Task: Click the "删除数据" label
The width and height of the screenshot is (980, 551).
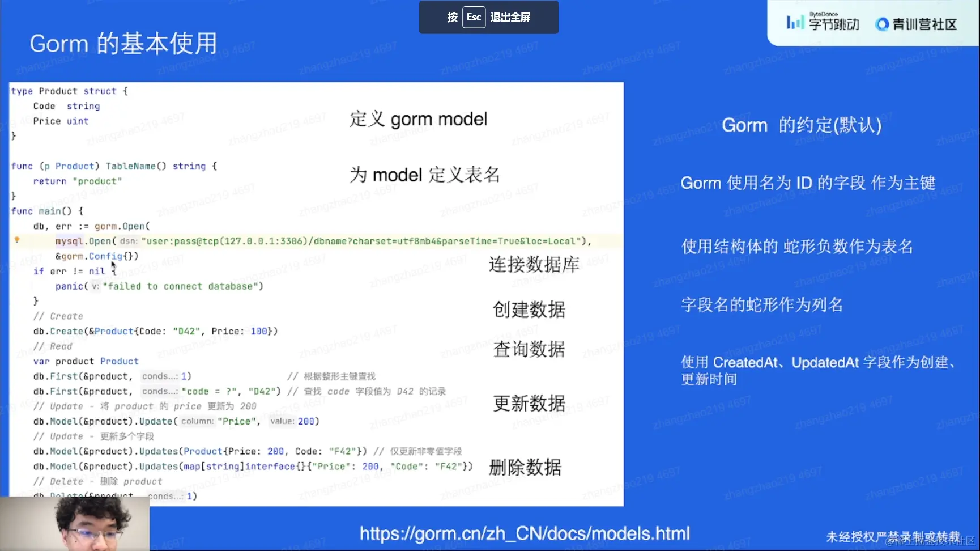Action: click(x=525, y=467)
